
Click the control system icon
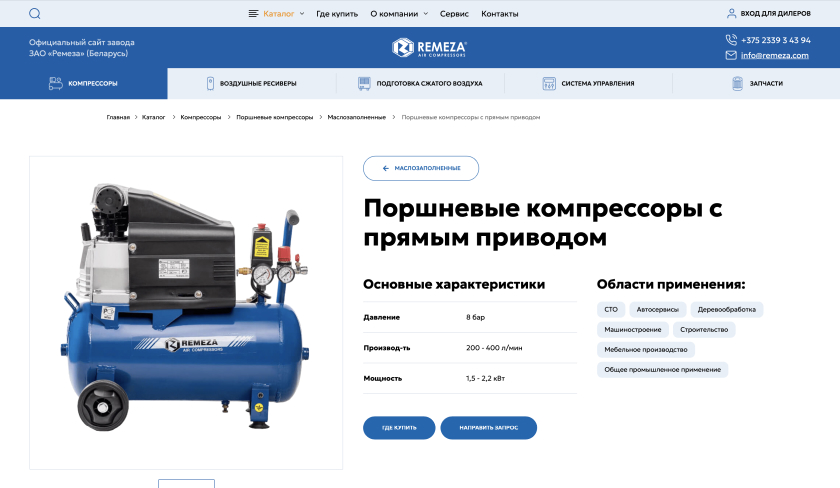549,83
